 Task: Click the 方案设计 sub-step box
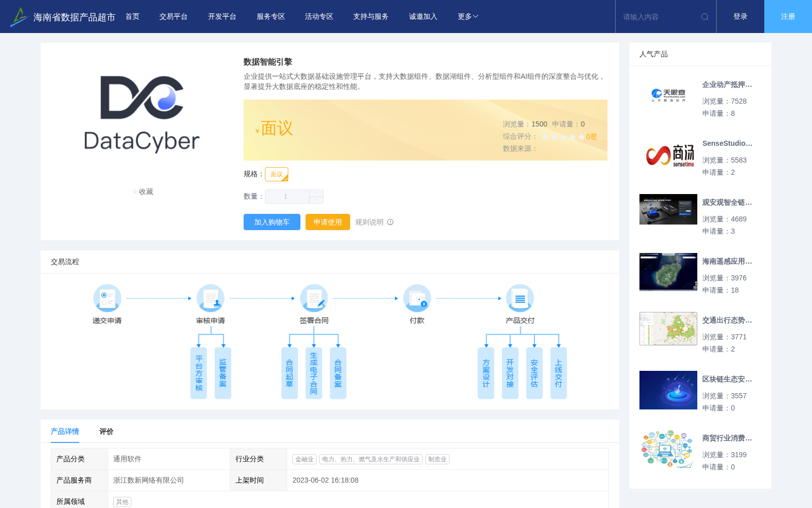click(x=486, y=373)
